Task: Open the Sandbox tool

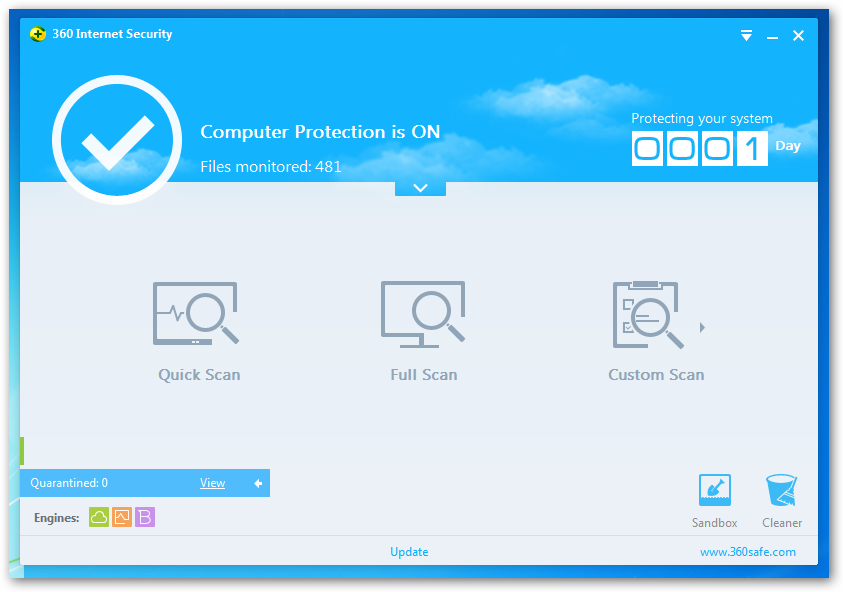Action: tap(714, 491)
